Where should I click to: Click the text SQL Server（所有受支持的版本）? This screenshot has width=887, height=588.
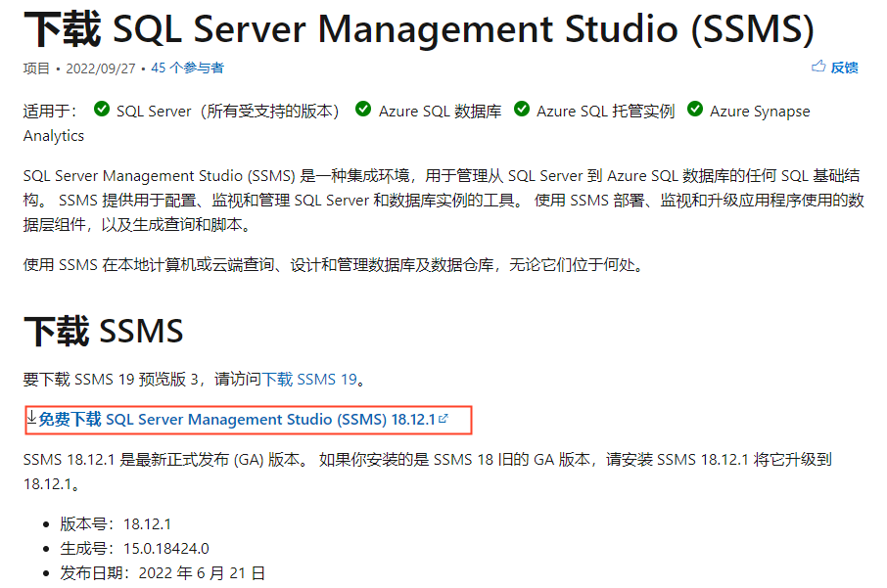tap(227, 112)
